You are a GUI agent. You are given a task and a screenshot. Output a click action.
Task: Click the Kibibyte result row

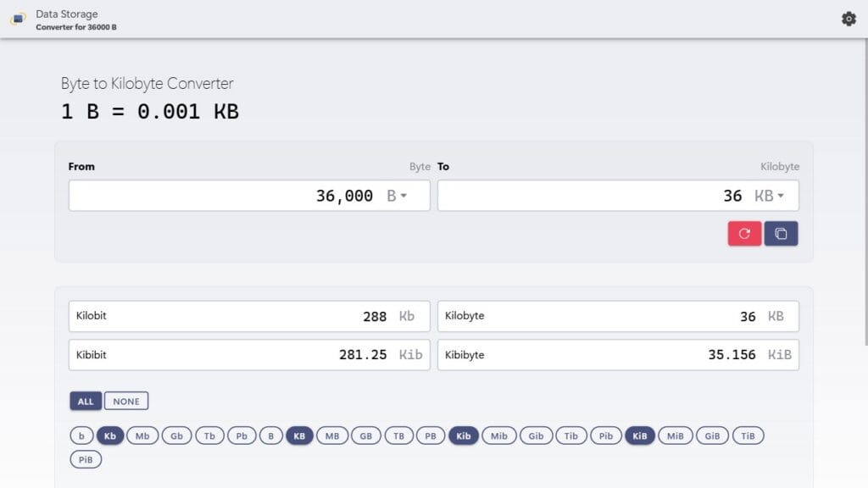(618, 355)
